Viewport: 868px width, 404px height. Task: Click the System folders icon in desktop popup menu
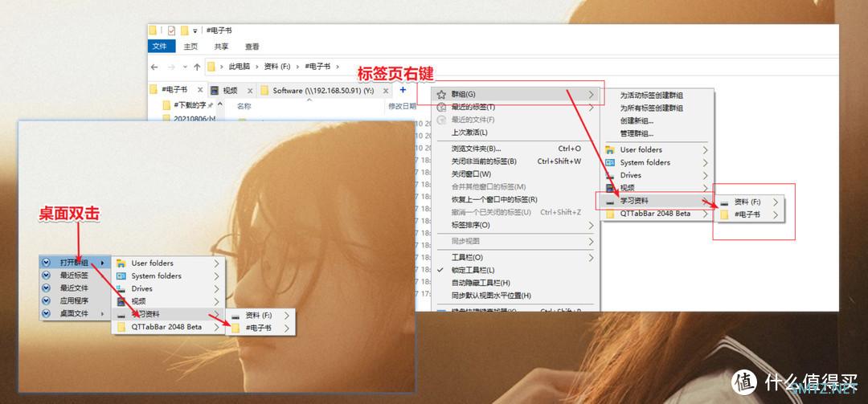point(121,276)
